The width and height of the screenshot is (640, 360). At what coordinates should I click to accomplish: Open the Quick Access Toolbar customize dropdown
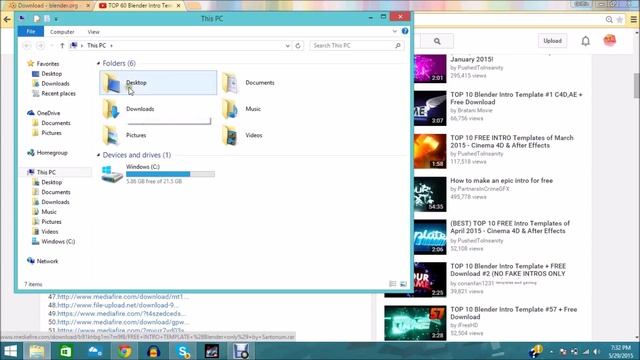[56, 19]
